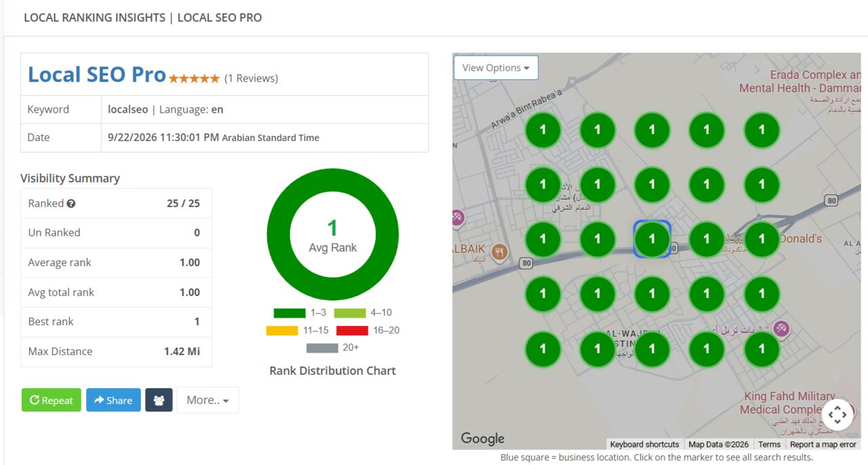Click the Max Distance value '1.42 Mi'

click(x=182, y=352)
